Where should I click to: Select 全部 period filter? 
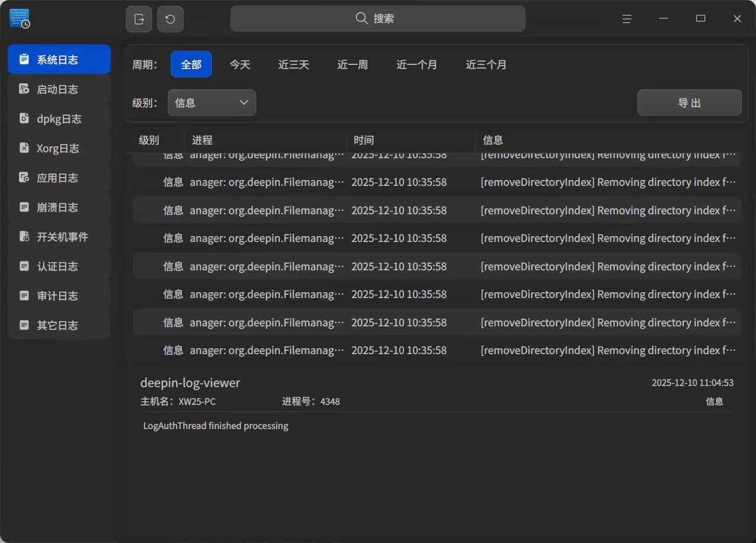tap(191, 64)
